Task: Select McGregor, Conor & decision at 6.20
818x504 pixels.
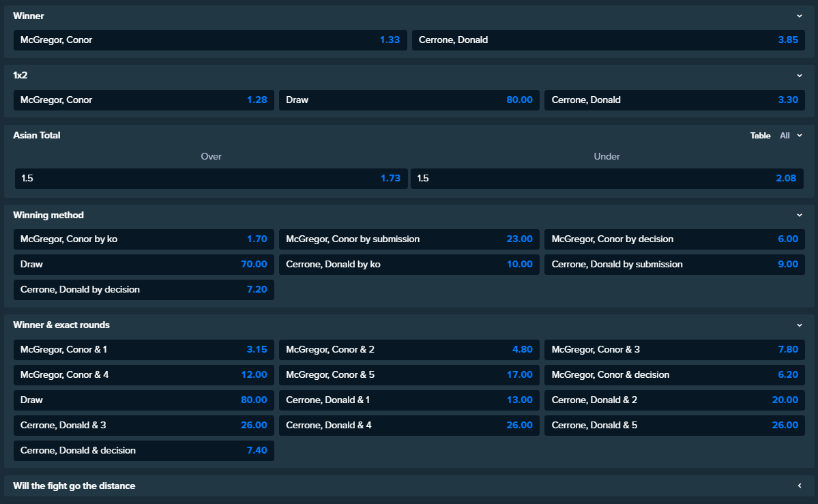Action: 675,375
